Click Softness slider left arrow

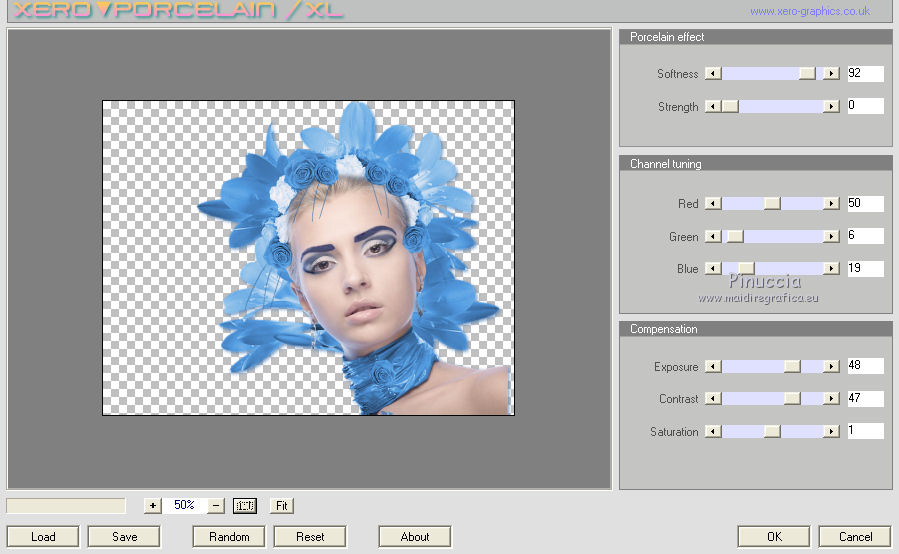pos(712,74)
